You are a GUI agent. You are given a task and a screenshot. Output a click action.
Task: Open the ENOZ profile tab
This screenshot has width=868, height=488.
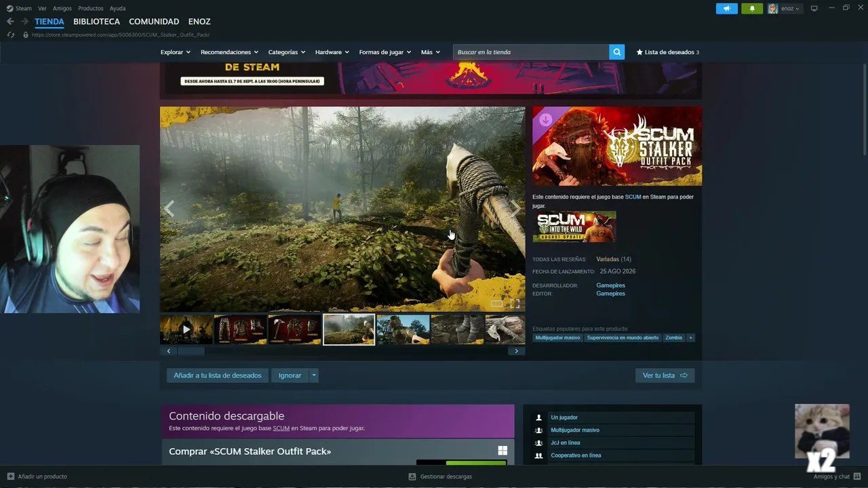coord(199,22)
